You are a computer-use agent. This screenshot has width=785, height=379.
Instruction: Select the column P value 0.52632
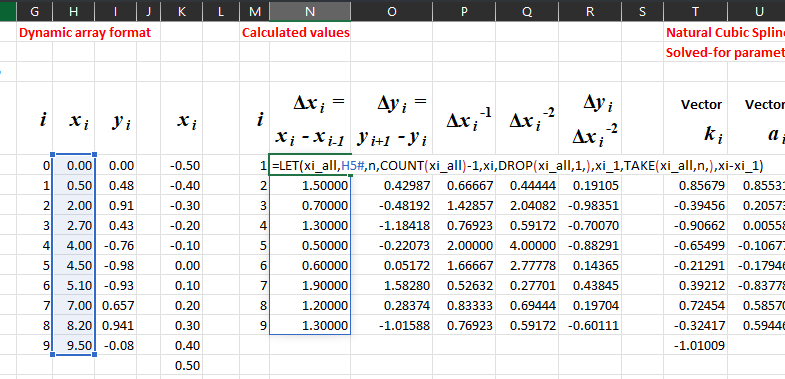click(x=464, y=286)
